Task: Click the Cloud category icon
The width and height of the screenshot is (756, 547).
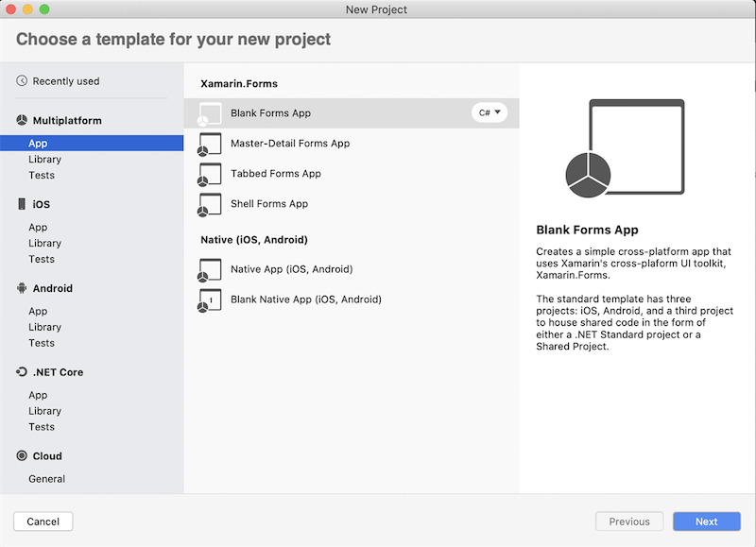Action: [x=22, y=455]
